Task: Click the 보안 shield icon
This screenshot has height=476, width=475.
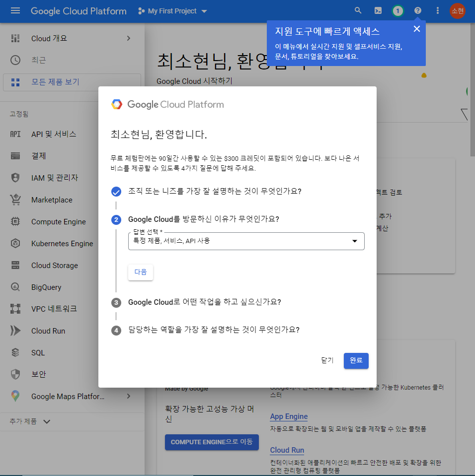Action: [x=15, y=374]
